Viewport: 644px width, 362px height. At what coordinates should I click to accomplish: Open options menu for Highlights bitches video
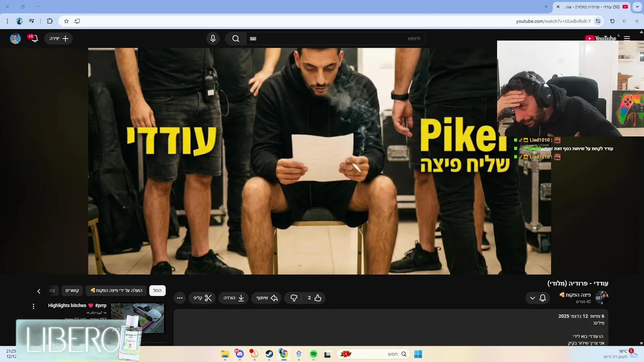point(34,306)
